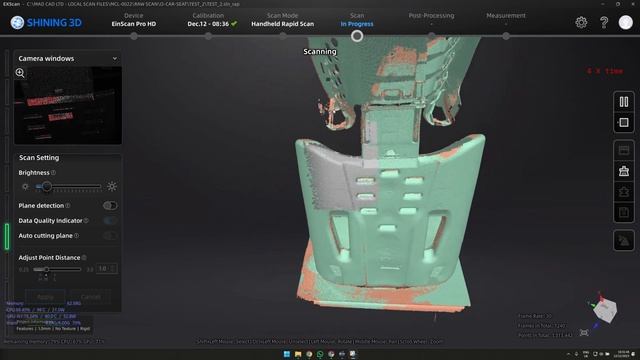Collapse the Camera windows panel
Viewport: 640px width, 360px height.
(x=115, y=59)
